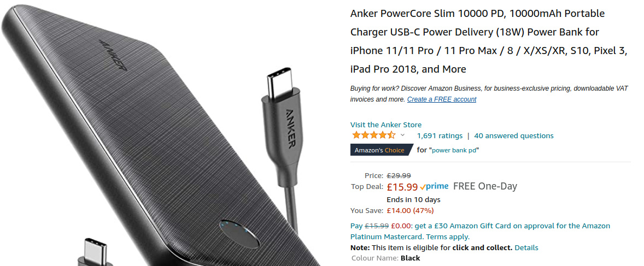Click Details for click and collect
The width and height of the screenshot is (644, 266).
click(x=526, y=247)
